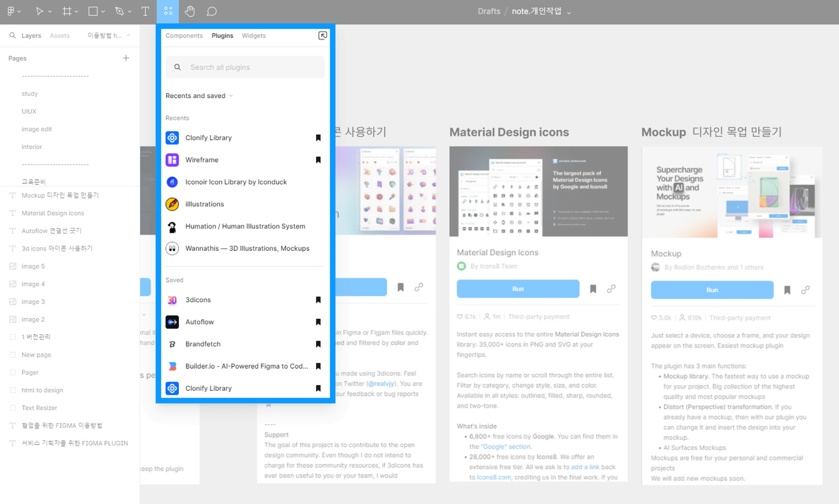Screen dimensions: 839x504
Task: Switch to the Widgets tab
Action: coord(253,36)
